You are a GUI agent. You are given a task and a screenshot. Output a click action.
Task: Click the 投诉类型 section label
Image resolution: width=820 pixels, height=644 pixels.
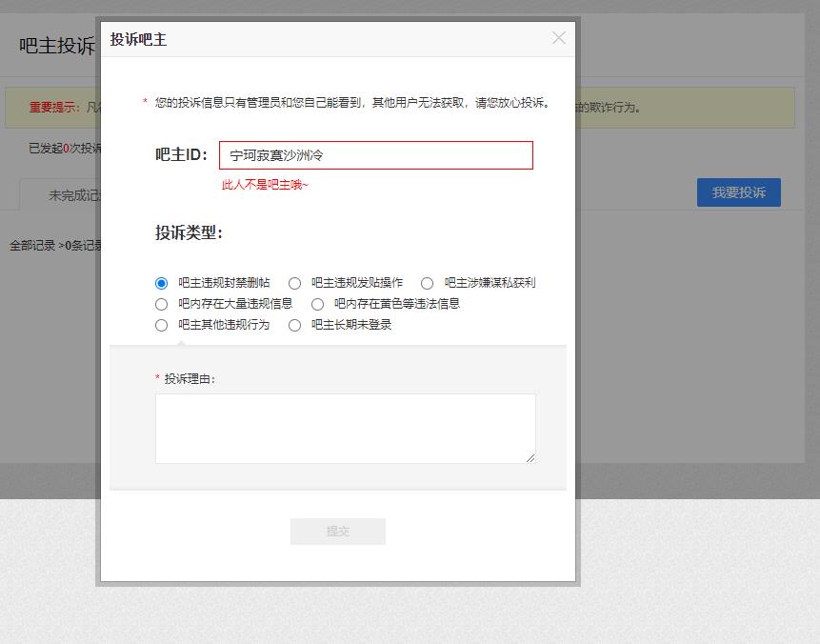189,233
